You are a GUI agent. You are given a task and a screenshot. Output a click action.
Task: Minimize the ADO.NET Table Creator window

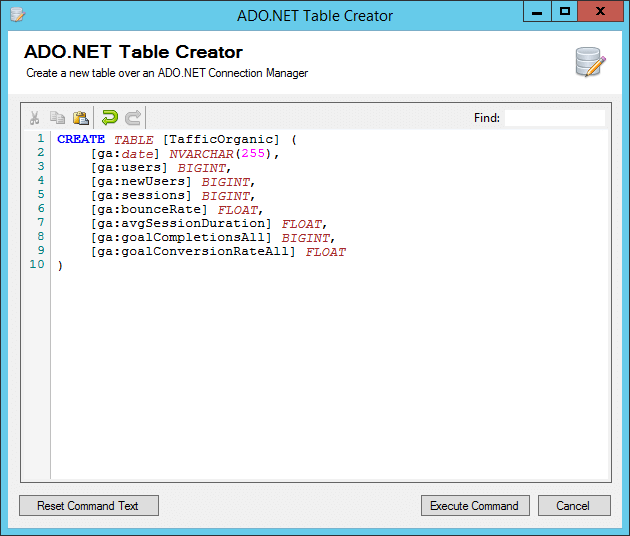click(537, 12)
